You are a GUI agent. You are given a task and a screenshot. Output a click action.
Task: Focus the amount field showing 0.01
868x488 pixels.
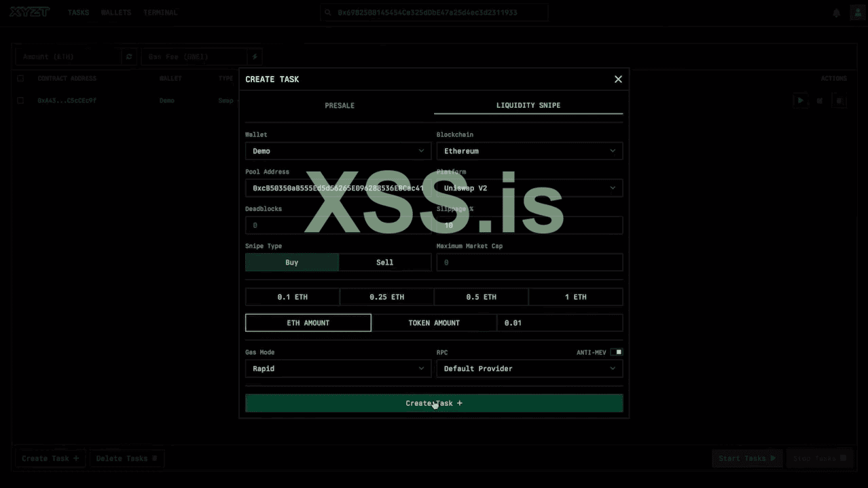click(560, 323)
